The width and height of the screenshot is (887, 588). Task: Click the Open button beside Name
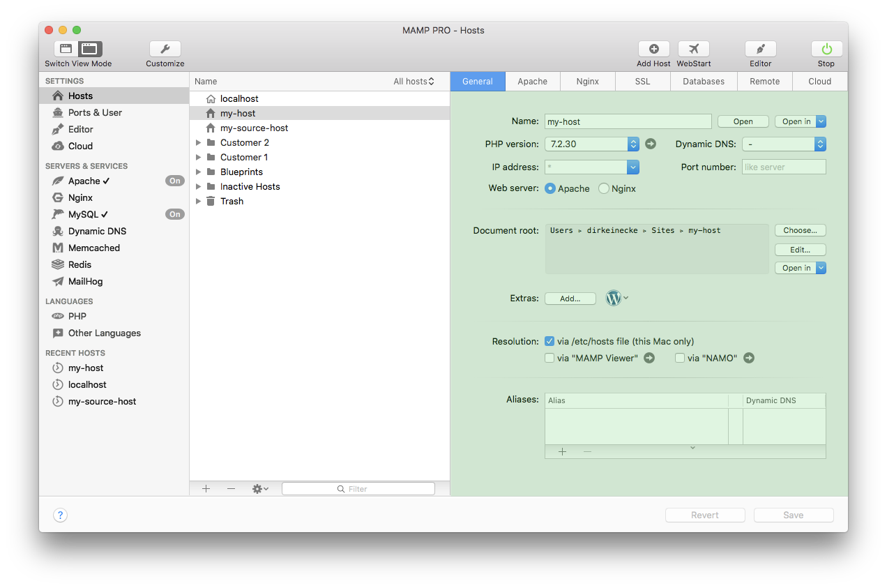coord(743,121)
